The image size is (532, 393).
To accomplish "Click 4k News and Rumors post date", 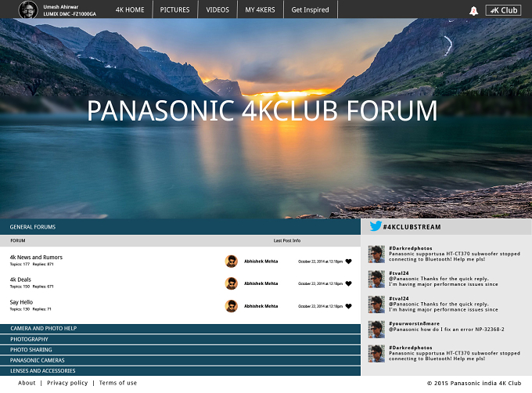I will [x=320, y=261].
